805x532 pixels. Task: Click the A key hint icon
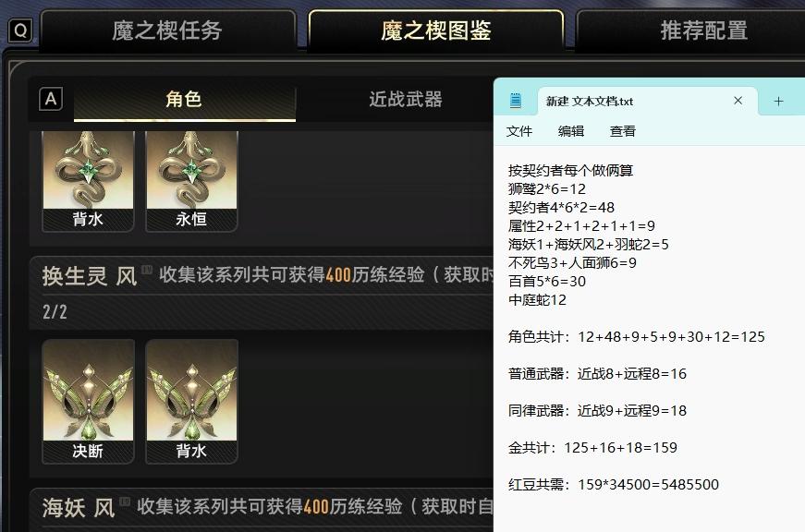click(51, 99)
